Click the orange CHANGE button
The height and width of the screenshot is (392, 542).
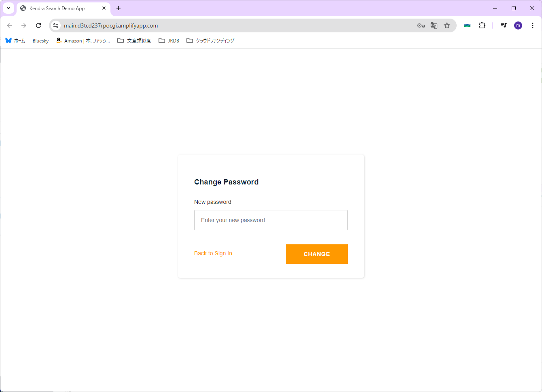[x=317, y=254]
